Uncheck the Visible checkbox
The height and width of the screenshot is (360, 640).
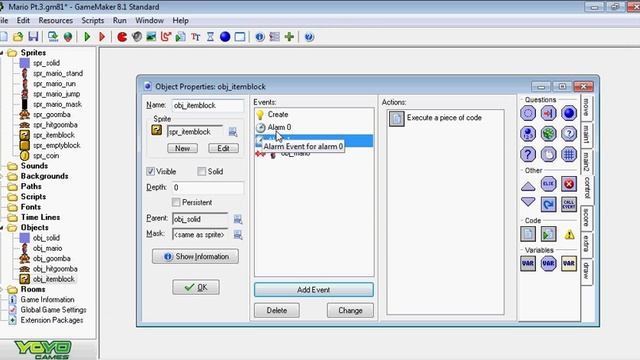coord(150,171)
